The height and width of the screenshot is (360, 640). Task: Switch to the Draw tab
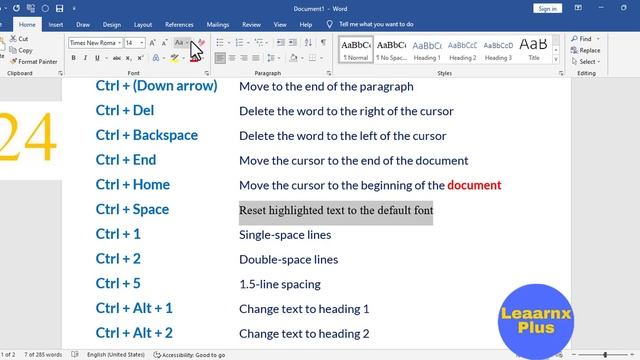pos(83,24)
